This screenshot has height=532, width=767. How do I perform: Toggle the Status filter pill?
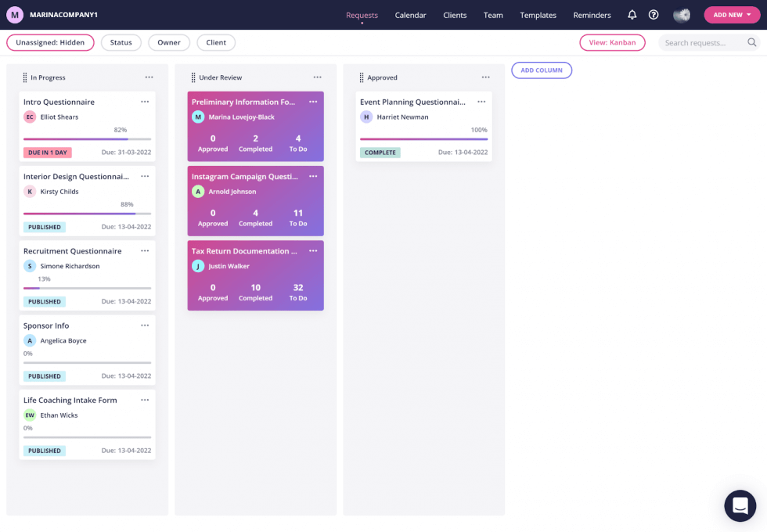coord(121,42)
